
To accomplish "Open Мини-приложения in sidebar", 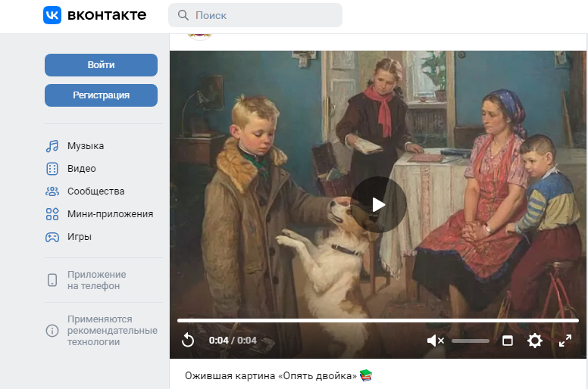I will tap(110, 214).
